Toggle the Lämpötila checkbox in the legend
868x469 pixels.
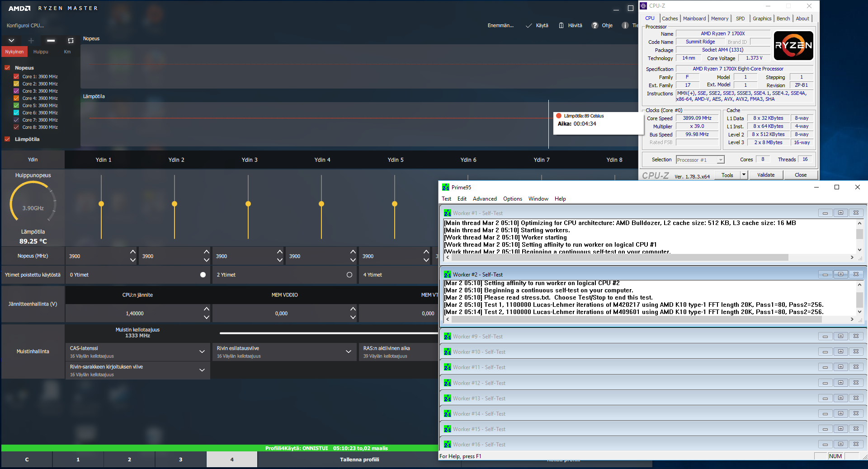tap(7, 139)
